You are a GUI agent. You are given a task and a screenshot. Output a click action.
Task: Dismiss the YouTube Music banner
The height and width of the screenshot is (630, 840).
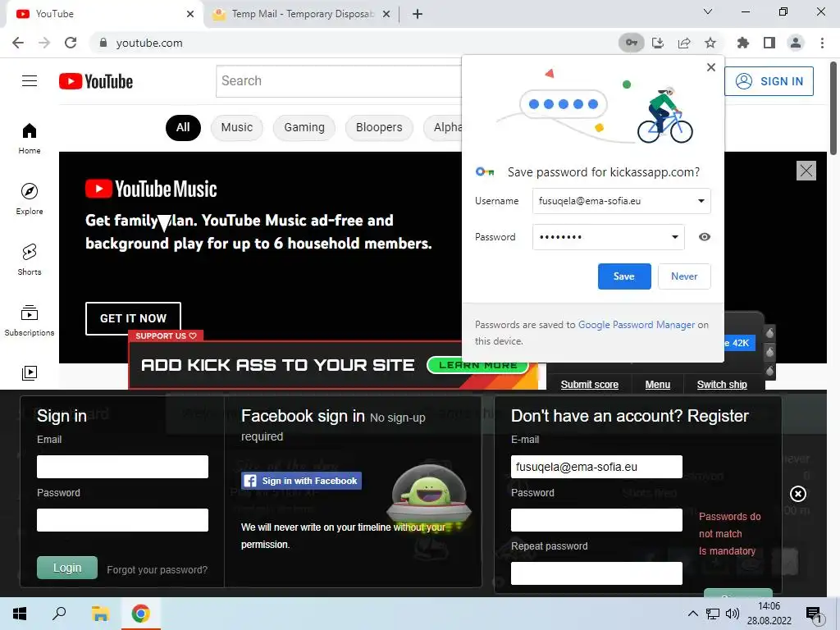[x=806, y=171]
